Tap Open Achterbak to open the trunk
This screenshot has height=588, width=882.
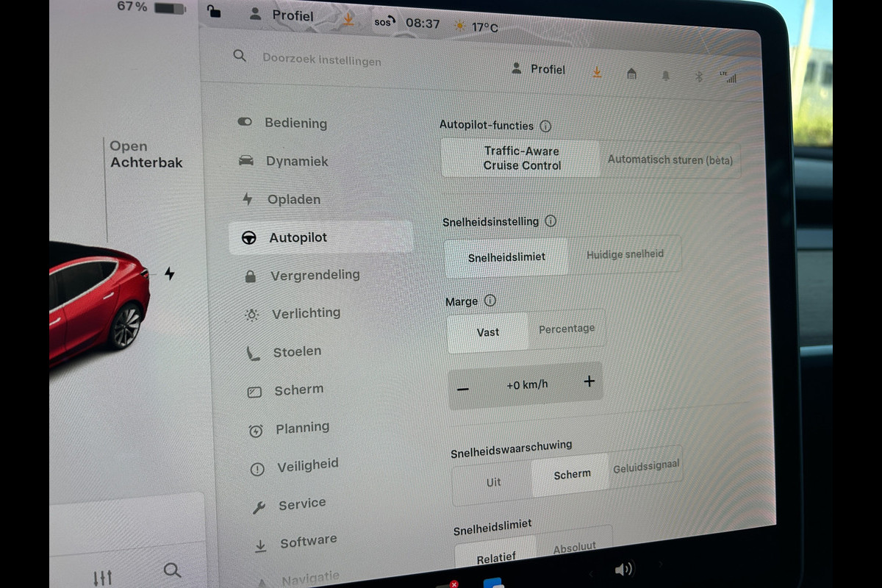[x=146, y=154]
